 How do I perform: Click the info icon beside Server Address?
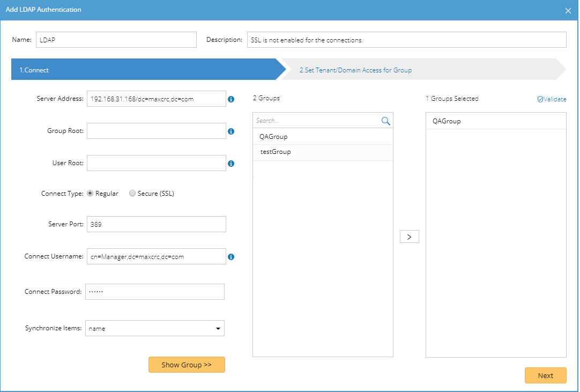pyautogui.click(x=231, y=99)
